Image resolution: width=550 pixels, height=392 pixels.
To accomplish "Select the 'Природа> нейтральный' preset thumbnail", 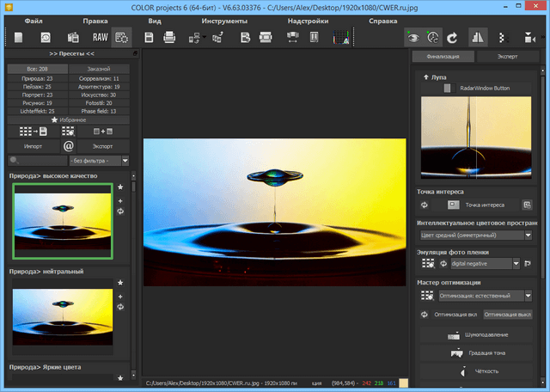I will tap(61, 316).
